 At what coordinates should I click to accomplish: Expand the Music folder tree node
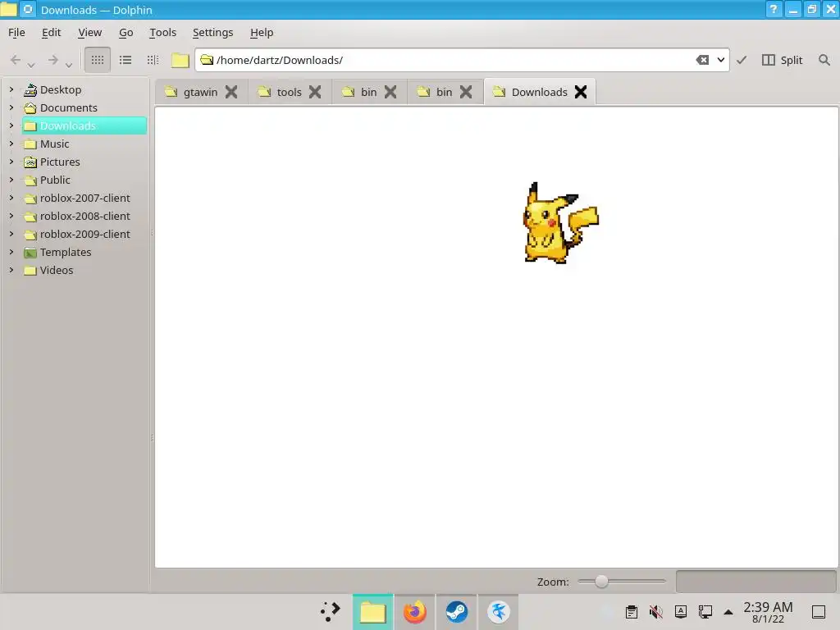pos(11,144)
